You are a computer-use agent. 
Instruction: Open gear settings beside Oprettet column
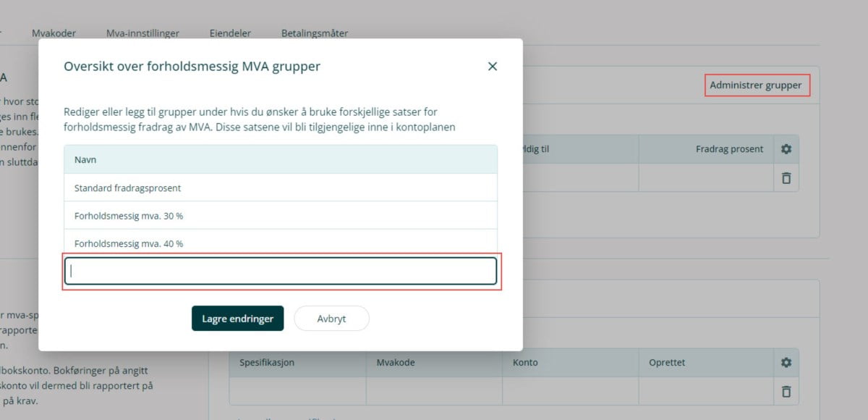pos(786,363)
